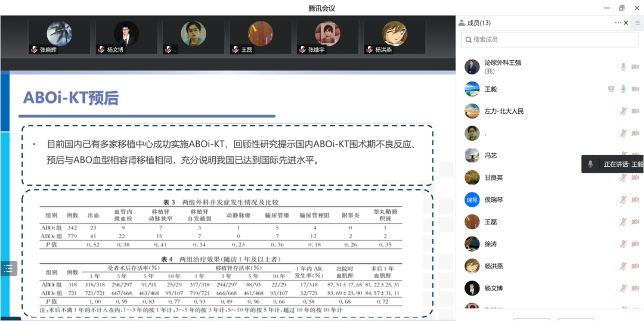
Task: Select 杨洪燕's video thumbnail in top strip
Action: point(395,37)
